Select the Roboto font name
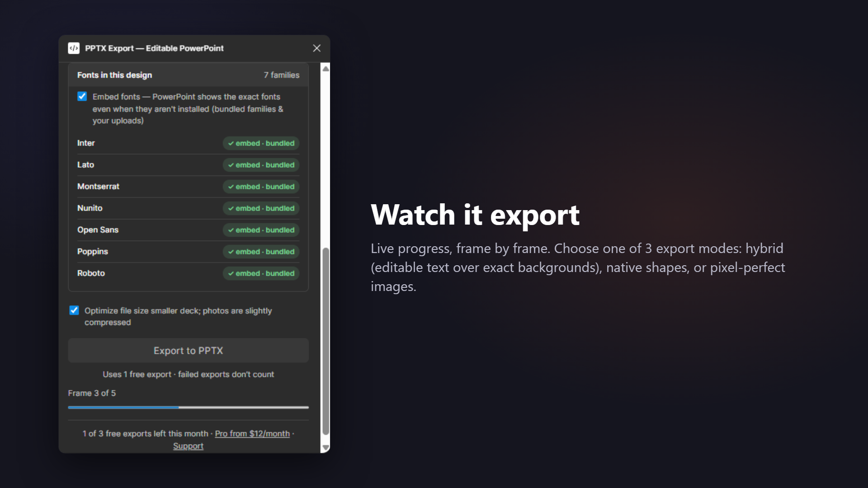The height and width of the screenshot is (488, 868). pos(91,273)
